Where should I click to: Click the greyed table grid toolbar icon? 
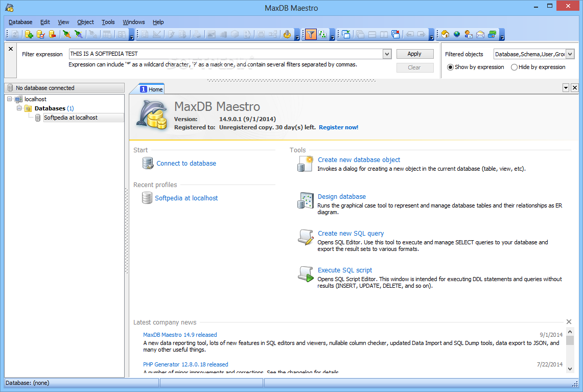pos(107,35)
